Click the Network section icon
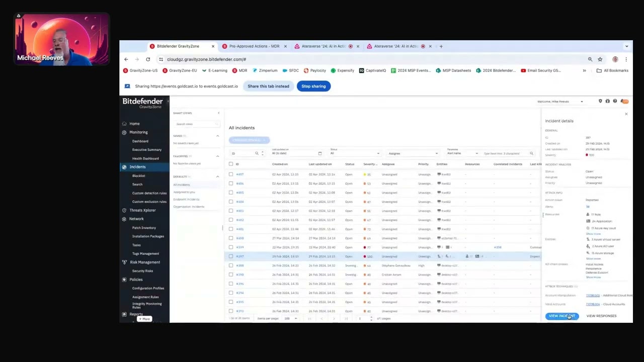 (x=124, y=219)
